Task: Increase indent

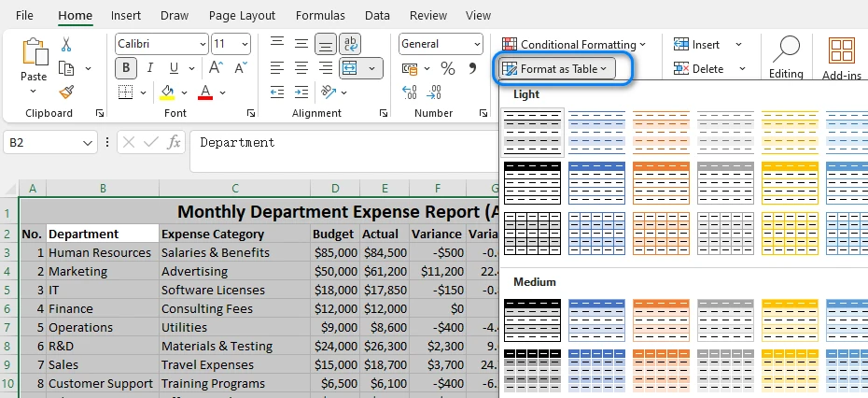Action: click(301, 92)
